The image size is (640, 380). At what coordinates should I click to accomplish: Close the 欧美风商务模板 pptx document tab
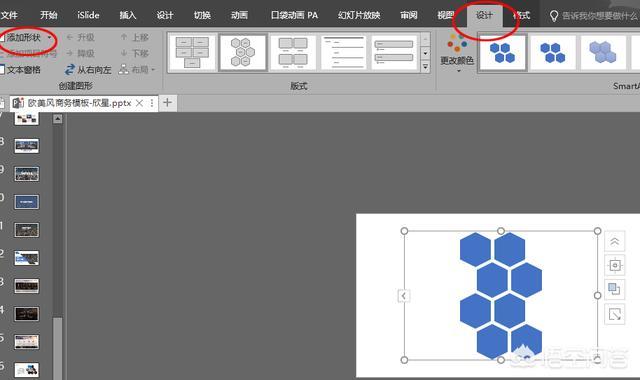[139, 103]
